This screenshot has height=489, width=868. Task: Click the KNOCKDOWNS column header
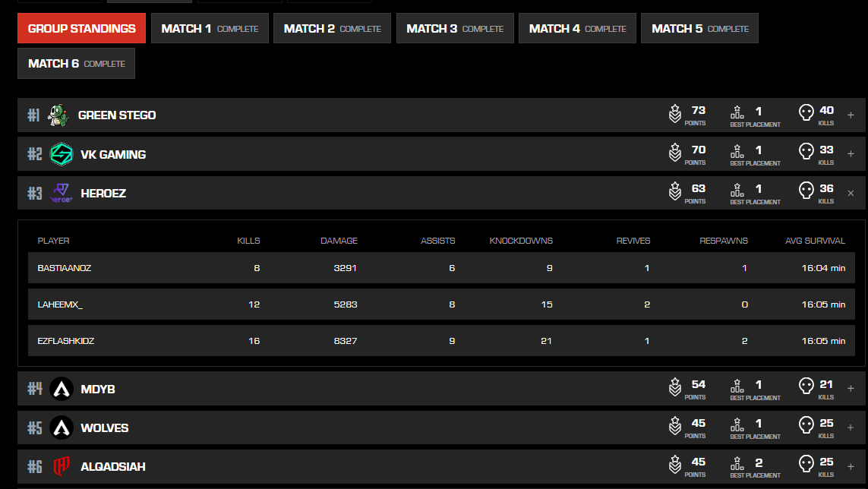pyautogui.click(x=521, y=241)
